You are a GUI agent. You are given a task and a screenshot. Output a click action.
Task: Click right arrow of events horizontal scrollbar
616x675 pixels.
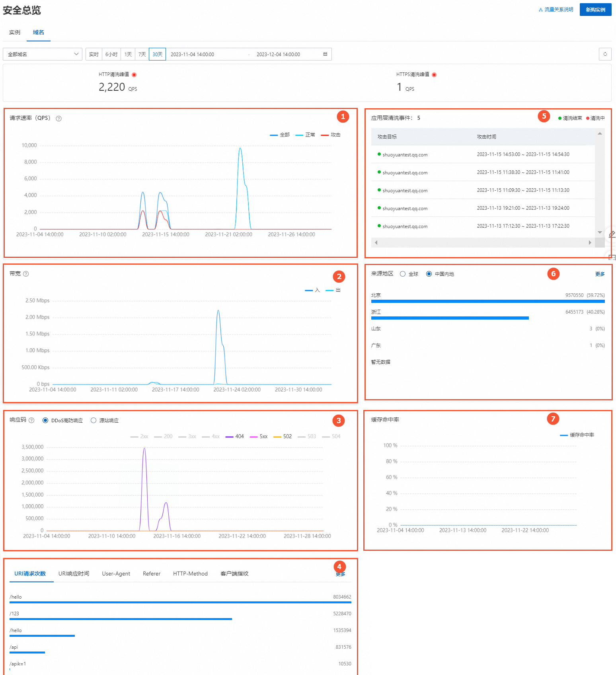point(590,242)
